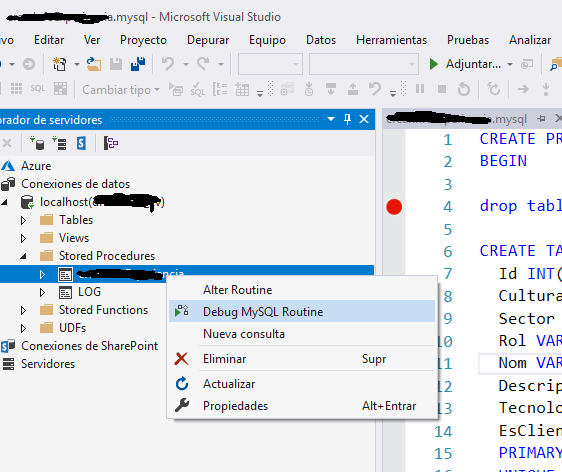This screenshot has width=562, height=473.
Task: Click the Stop debugging icon
Action: coord(442,89)
